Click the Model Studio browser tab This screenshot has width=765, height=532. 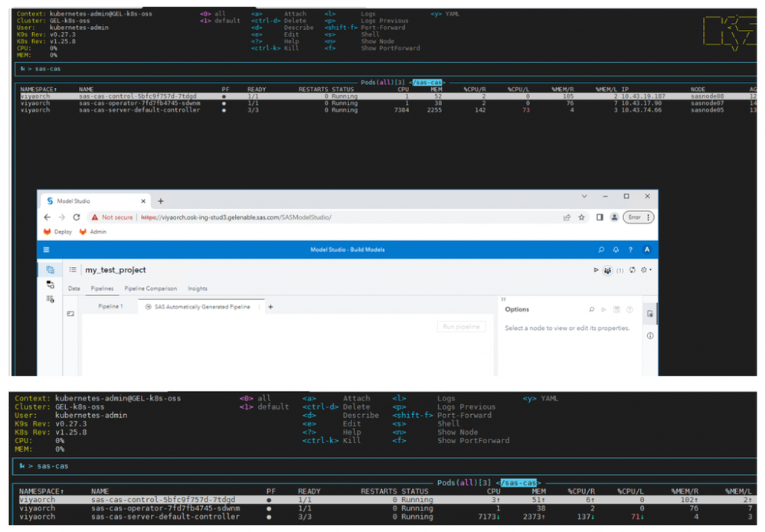coord(95,201)
